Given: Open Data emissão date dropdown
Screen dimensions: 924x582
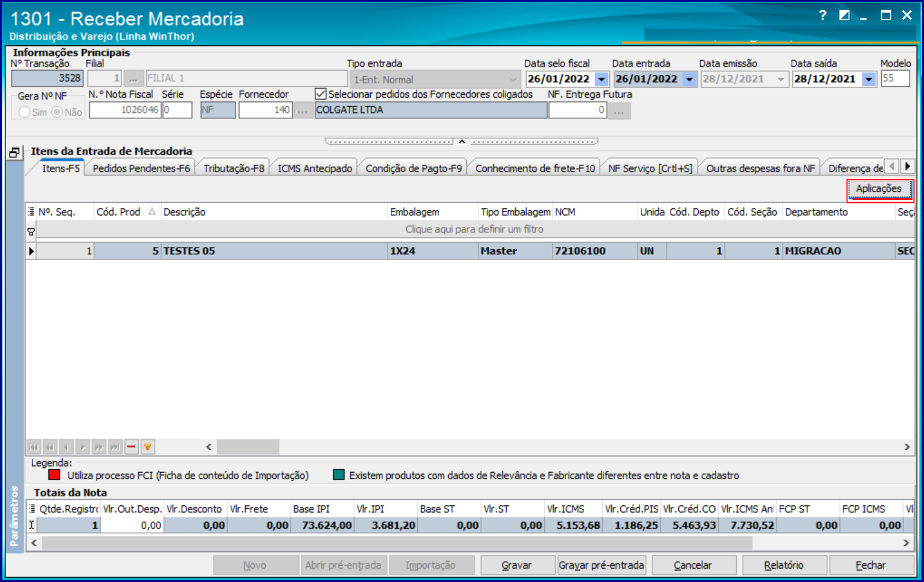Looking at the screenshot, I should point(781,79).
